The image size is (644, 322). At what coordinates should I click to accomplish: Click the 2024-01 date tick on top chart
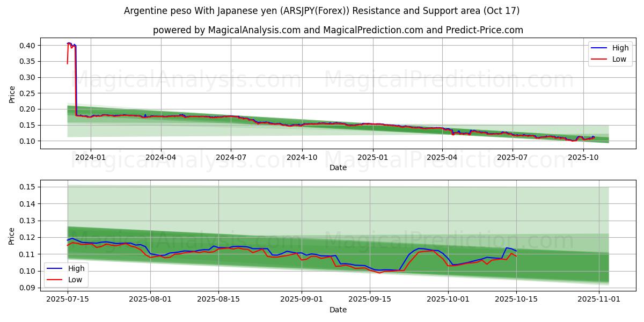[x=90, y=157]
